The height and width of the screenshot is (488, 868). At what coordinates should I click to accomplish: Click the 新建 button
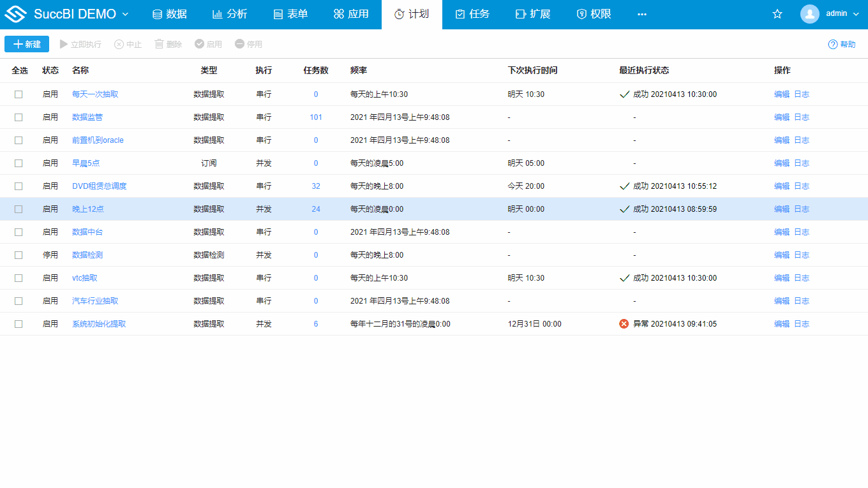click(x=27, y=44)
